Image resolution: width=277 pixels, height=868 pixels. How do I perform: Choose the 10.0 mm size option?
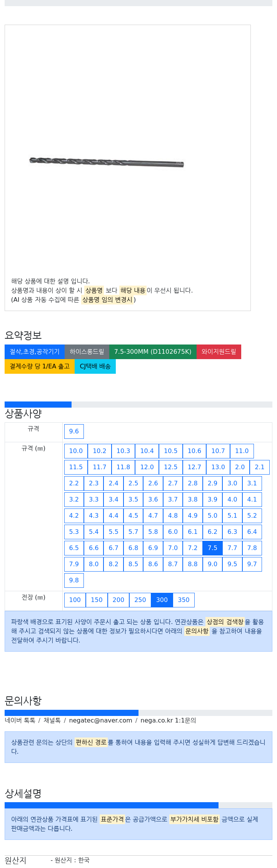point(76,451)
